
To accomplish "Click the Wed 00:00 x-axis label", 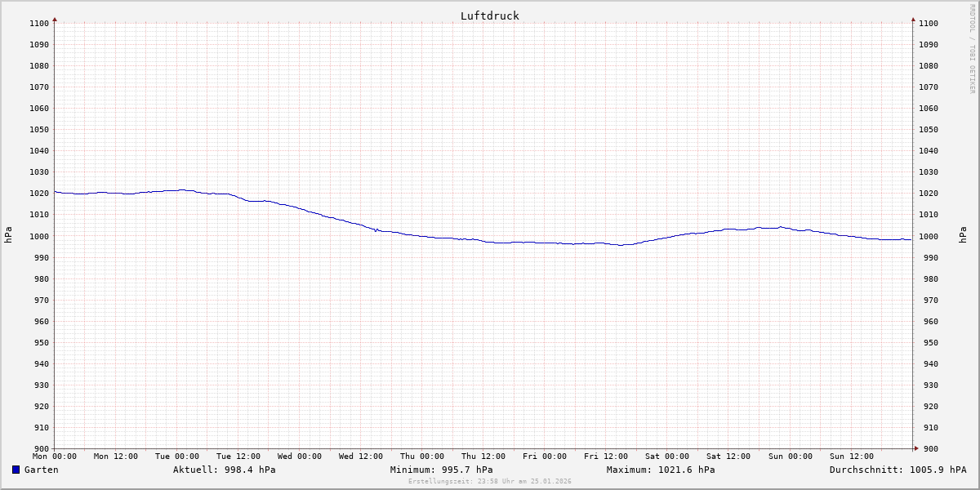I will (300, 457).
